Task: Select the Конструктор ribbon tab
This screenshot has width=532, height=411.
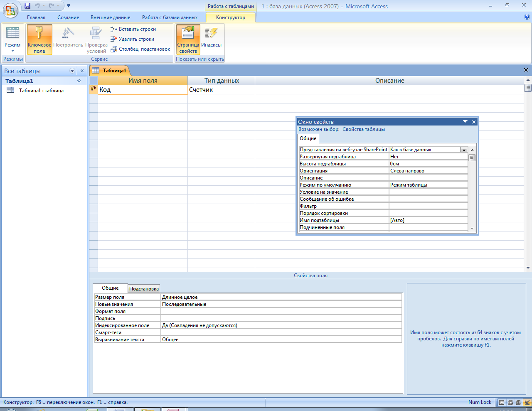Action: (x=231, y=17)
